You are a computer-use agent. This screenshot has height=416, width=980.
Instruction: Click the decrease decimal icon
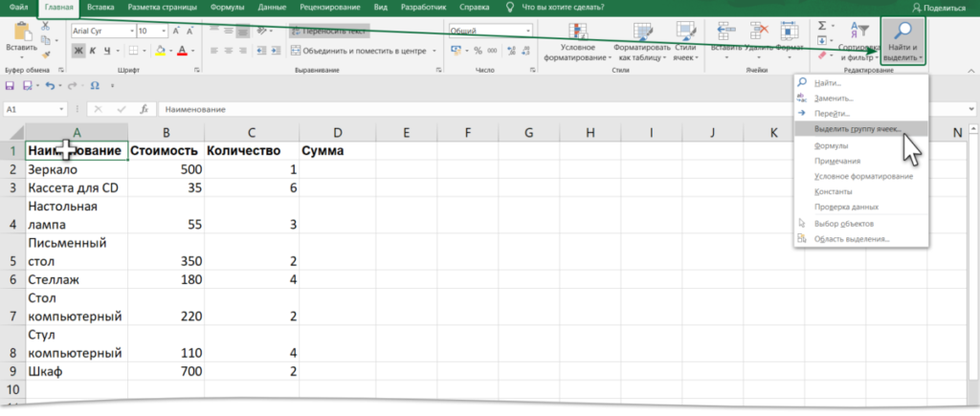click(525, 52)
